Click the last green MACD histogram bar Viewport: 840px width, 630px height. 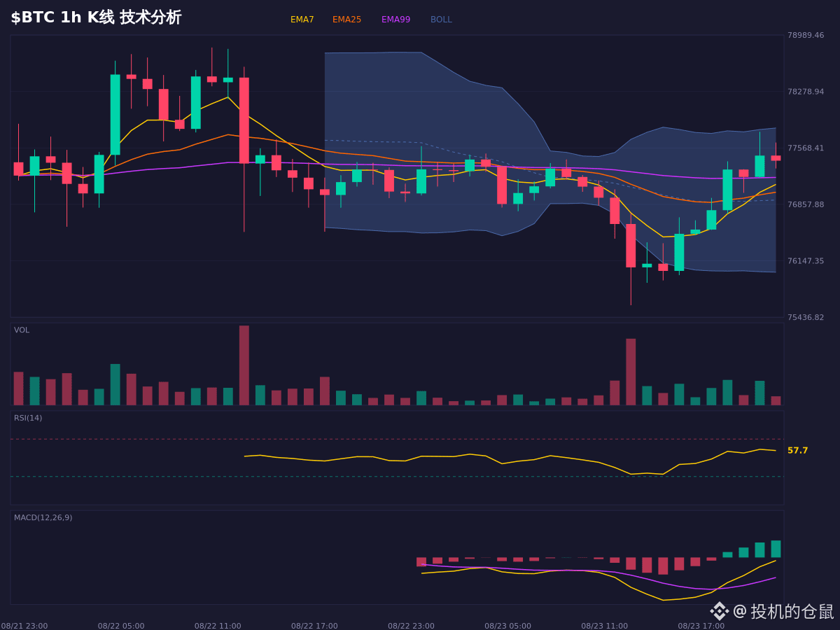(776, 549)
